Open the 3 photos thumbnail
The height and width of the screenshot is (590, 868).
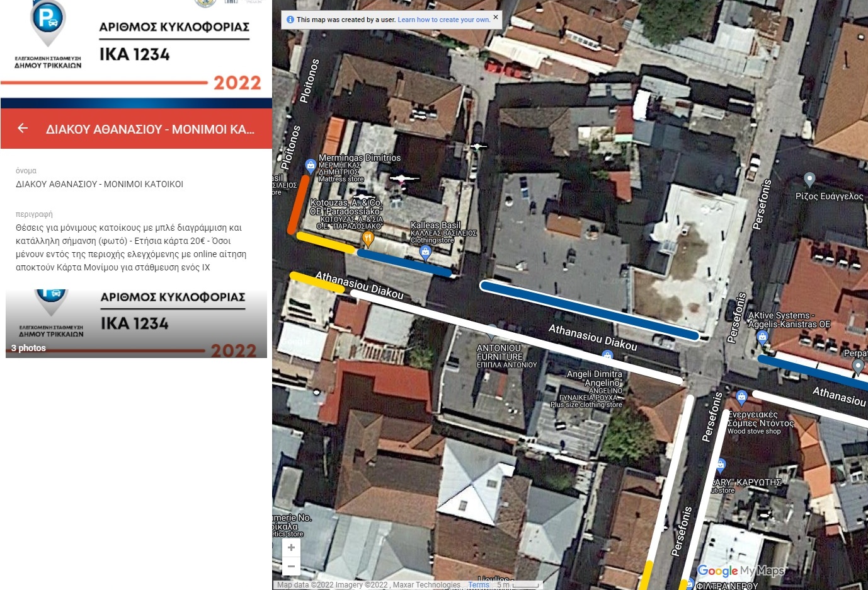[x=136, y=323]
